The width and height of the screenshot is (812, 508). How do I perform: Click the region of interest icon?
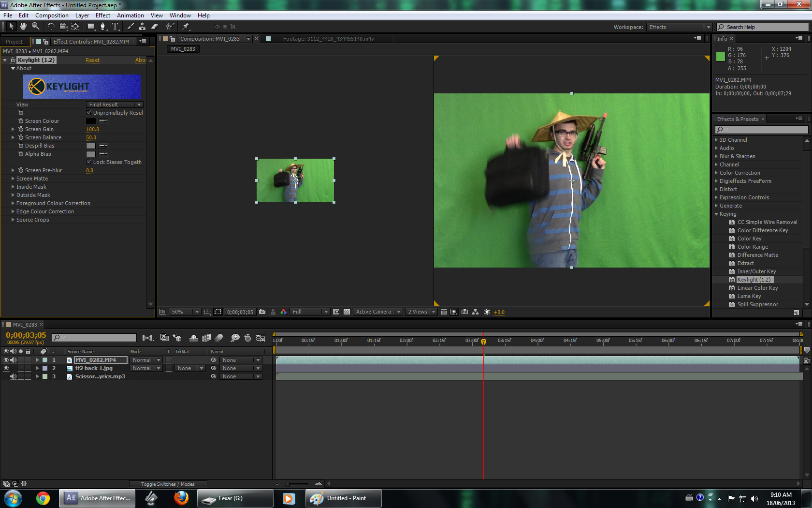336,312
